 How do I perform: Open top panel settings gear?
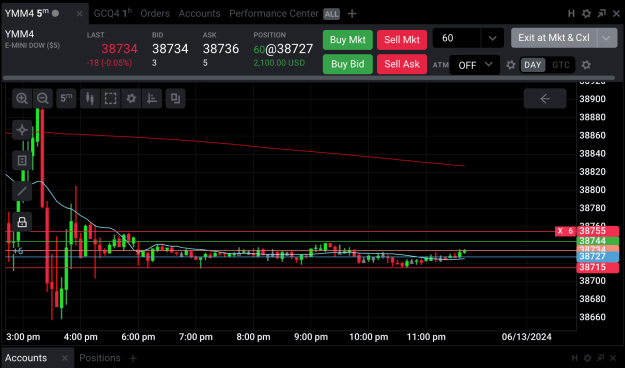pos(586,14)
